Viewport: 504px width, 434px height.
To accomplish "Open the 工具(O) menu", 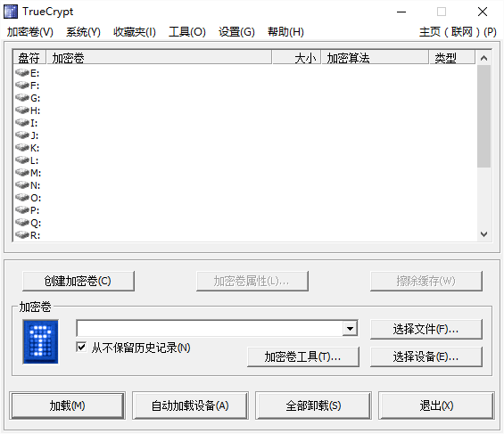I will click(187, 32).
